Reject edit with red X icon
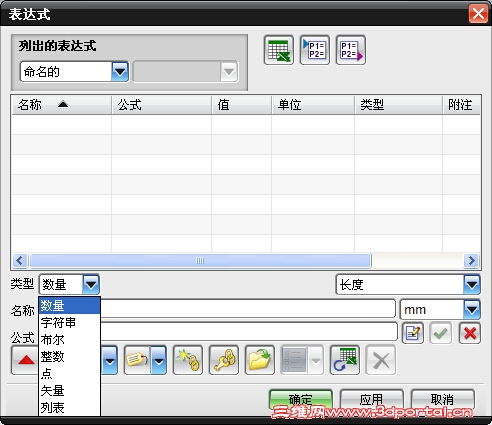 click(470, 333)
